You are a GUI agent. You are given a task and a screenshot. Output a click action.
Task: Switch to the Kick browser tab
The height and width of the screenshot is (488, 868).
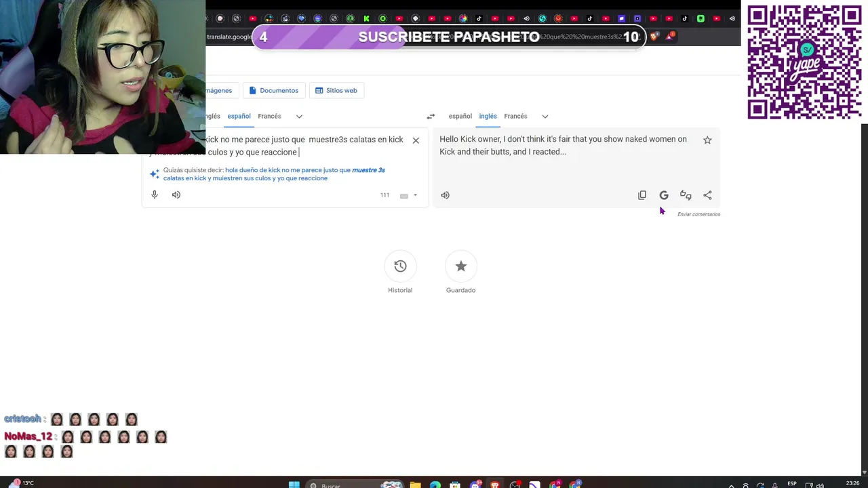pos(367,18)
